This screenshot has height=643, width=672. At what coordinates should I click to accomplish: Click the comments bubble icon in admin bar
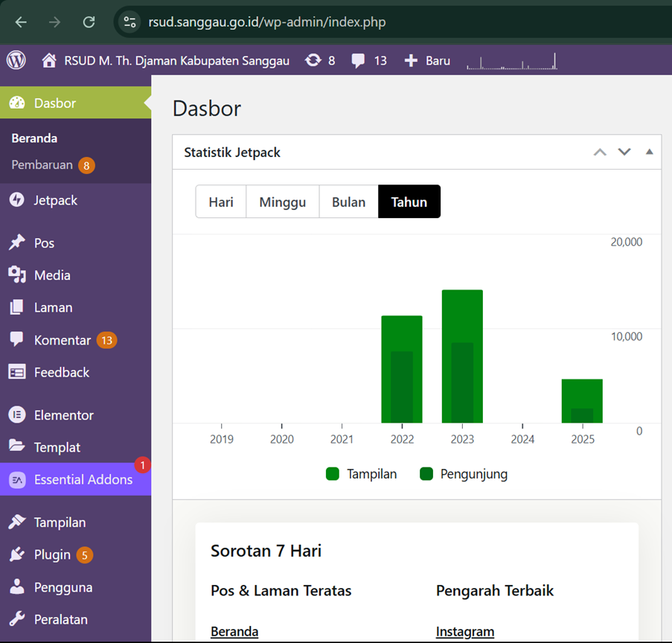click(x=359, y=60)
